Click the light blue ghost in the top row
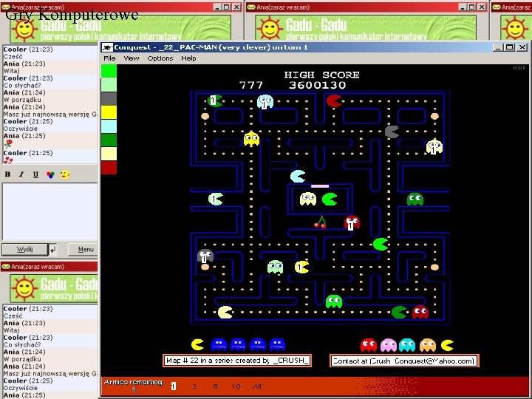The image size is (532, 399). pos(265,101)
